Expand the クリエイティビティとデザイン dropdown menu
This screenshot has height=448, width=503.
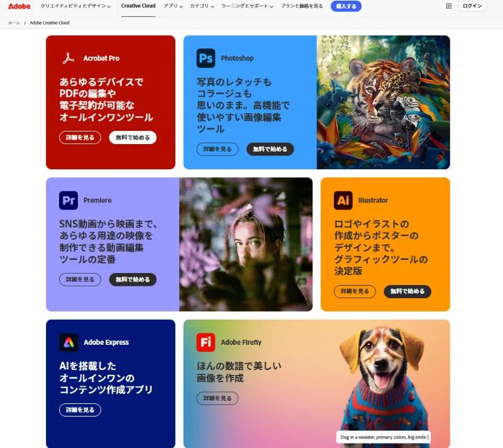tap(75, 6)
